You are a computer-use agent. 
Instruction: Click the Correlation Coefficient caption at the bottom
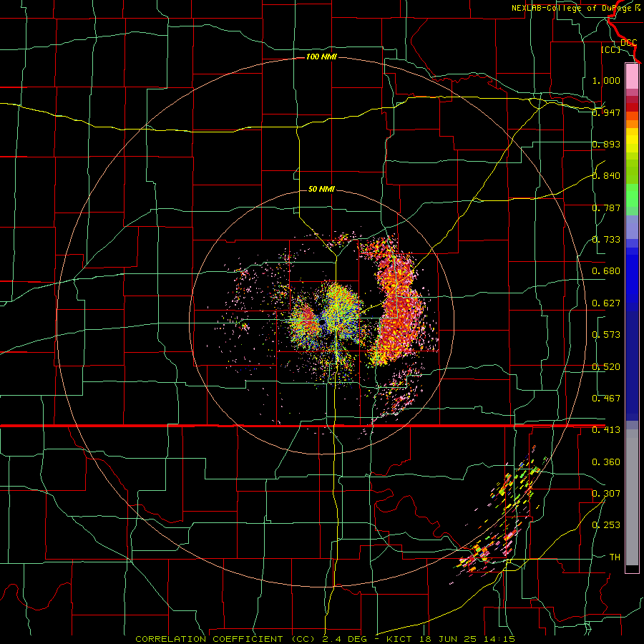click(x=325, y=639)
